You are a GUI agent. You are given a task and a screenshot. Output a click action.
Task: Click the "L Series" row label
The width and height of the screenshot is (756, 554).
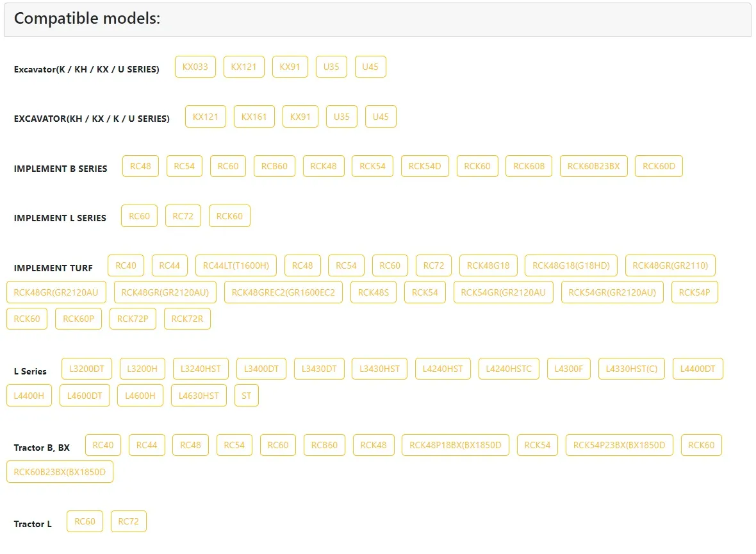coord(30,371)
